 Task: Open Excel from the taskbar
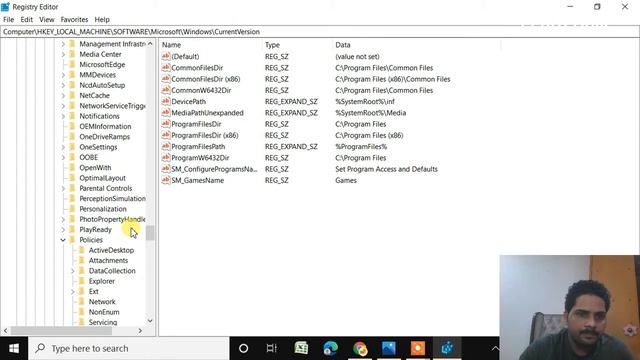pos(301,348)
